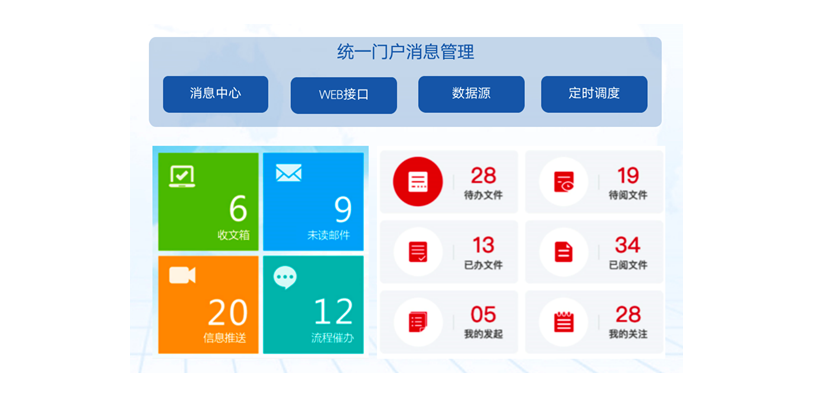Open the 34 已阅文件 count
The width and height of the screenshot is (814, 398).
click(628, 245)
